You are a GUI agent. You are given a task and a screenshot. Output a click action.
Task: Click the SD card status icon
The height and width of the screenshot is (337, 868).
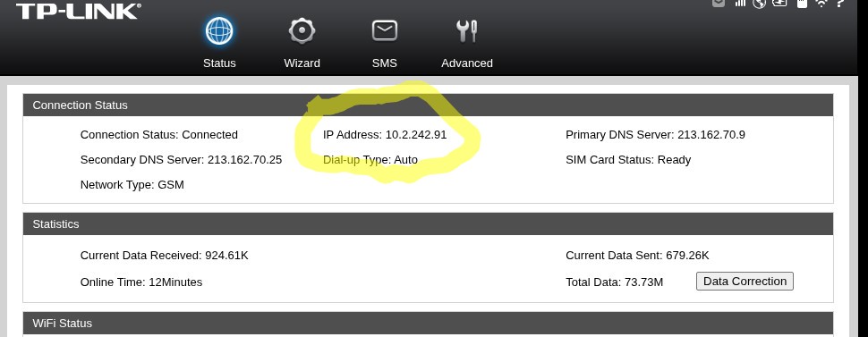coord(801,4)
